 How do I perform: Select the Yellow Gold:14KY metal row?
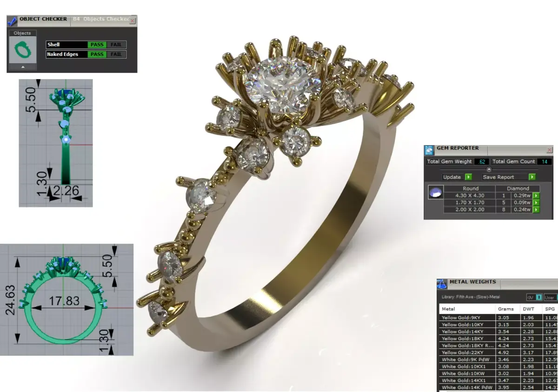click(x=498, y=332)
